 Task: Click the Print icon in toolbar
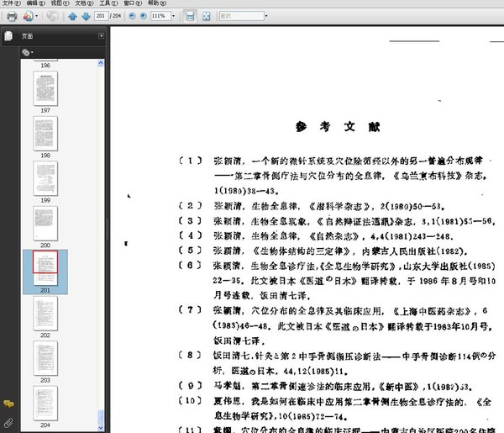[12, 16]
